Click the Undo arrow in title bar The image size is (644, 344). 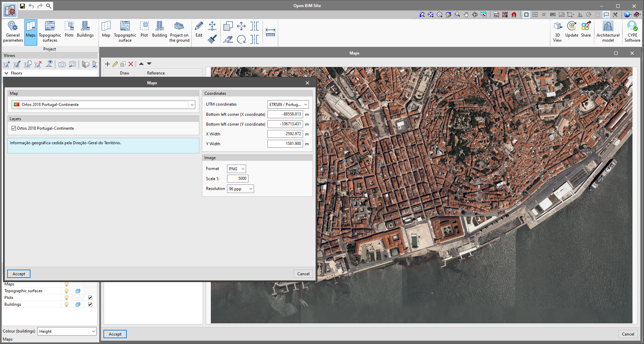[x=31, y=6]
